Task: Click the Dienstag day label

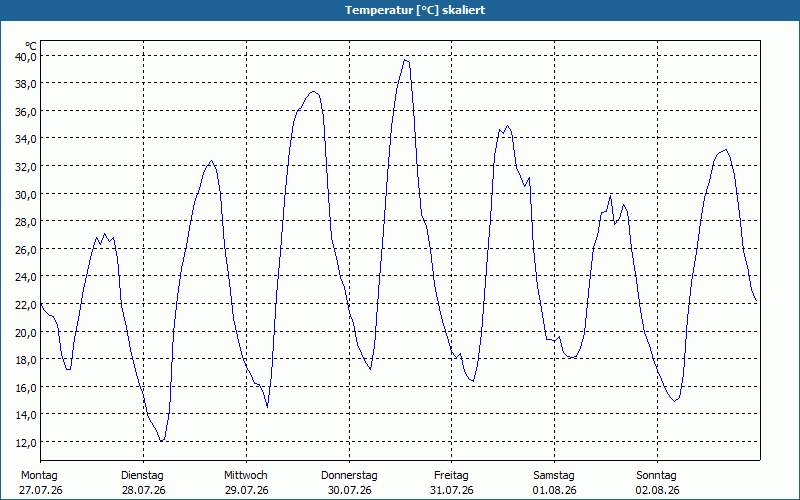Action: 142,476
